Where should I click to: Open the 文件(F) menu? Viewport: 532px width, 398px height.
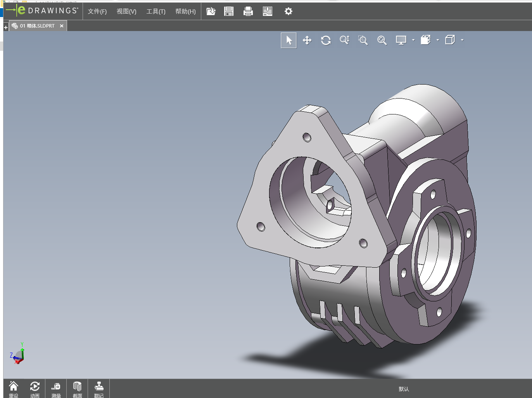point(97,12)
